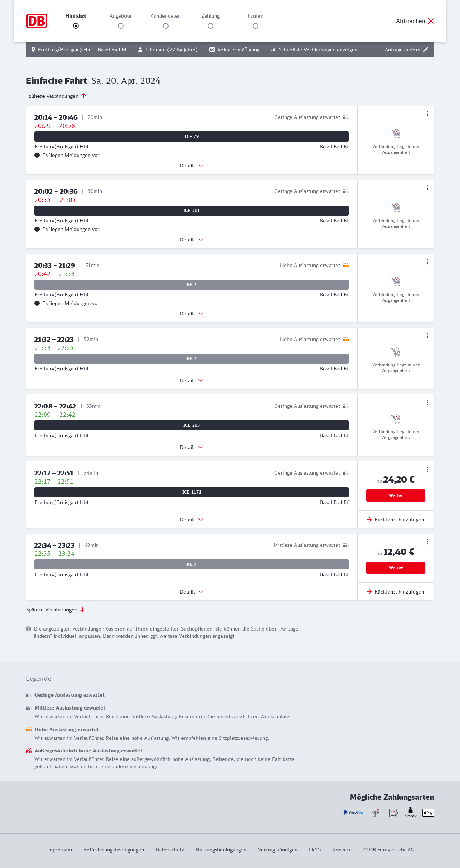Click the Angebote step circle
The width and height of the screenshot is (460, 868).
point(121,26)
